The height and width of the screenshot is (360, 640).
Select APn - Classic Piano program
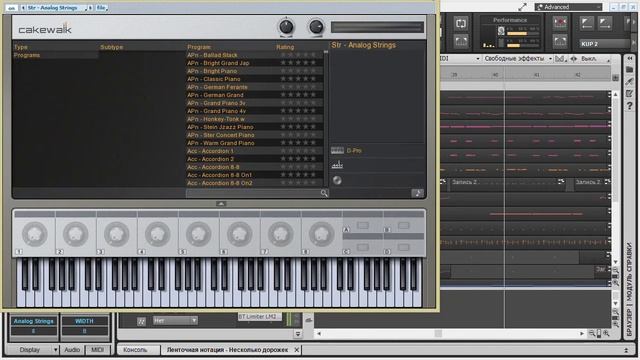pos(255,79)
